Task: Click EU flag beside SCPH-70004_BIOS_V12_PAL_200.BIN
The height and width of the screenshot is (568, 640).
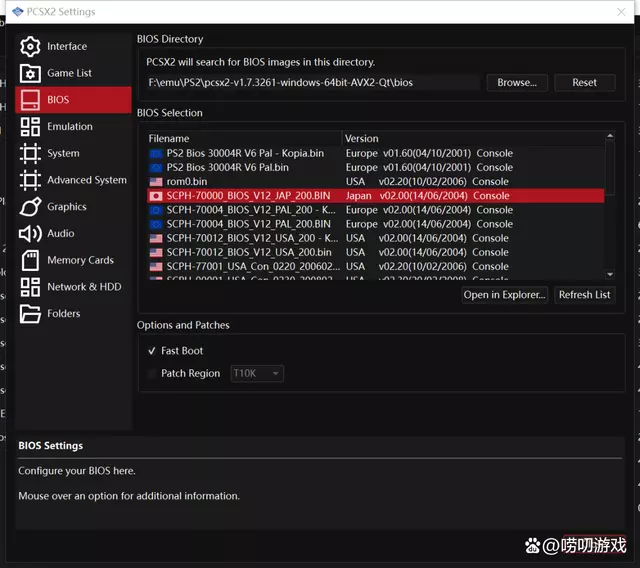Action: pos(156,224)
